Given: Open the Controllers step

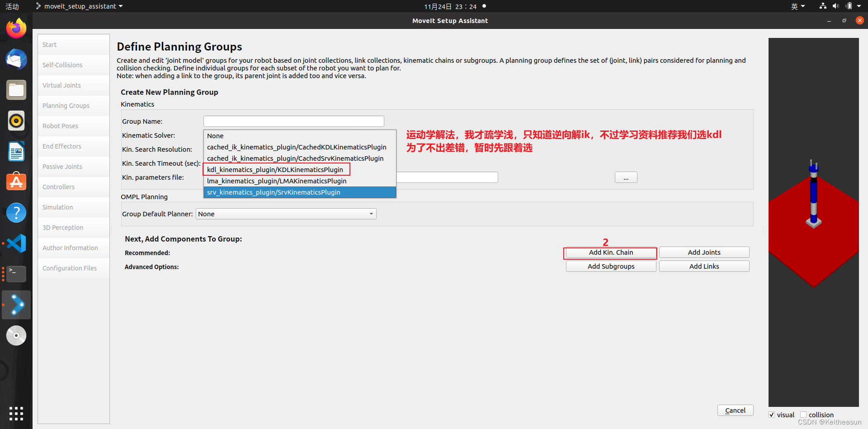Looking at the screenshot, I should [74, 187].
